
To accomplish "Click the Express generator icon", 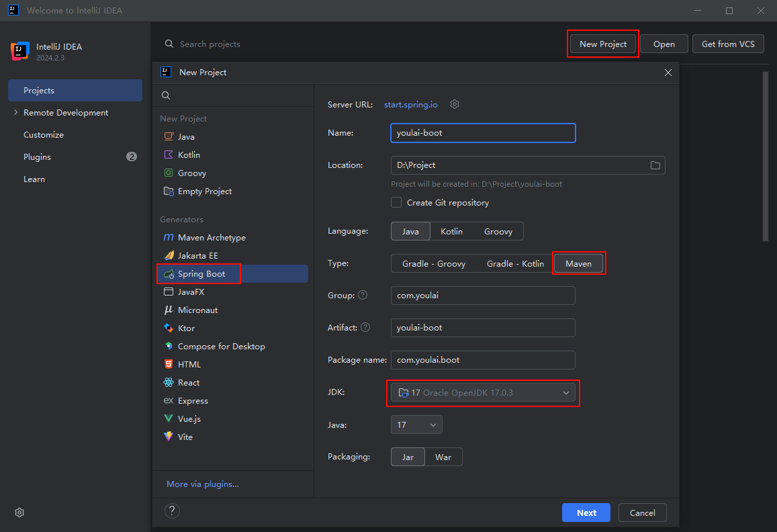I will point(169,400).
